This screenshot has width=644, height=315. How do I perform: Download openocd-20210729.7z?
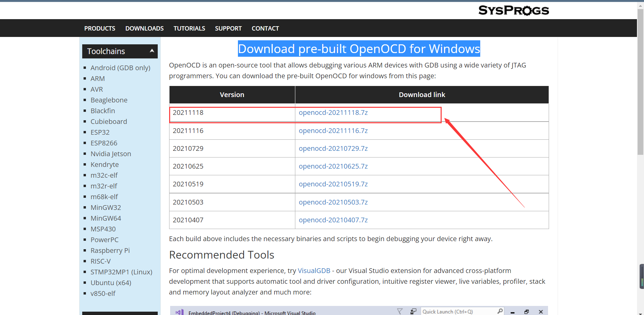click(x=333, y=148)
